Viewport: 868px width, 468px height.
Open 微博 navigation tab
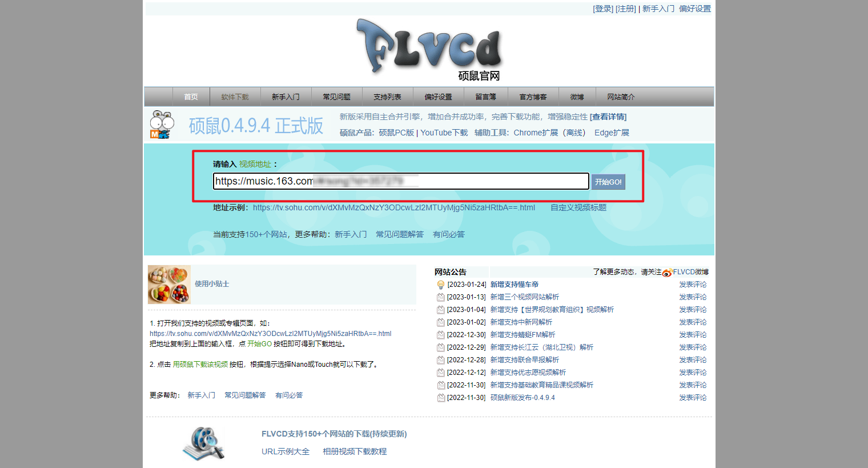[577, 97]
